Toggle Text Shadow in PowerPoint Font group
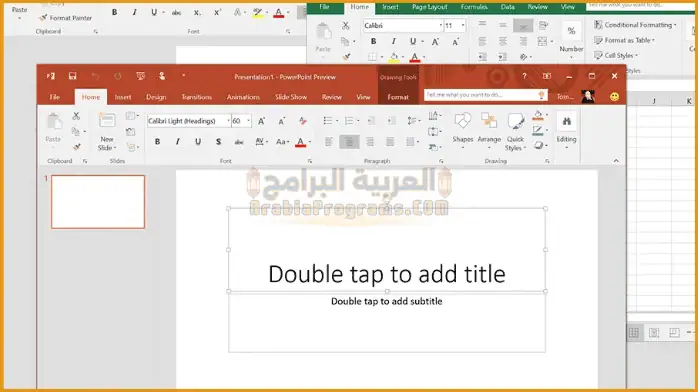Image resolution: width=698 pixels, height=392 pixels. (x=218, y=141)
